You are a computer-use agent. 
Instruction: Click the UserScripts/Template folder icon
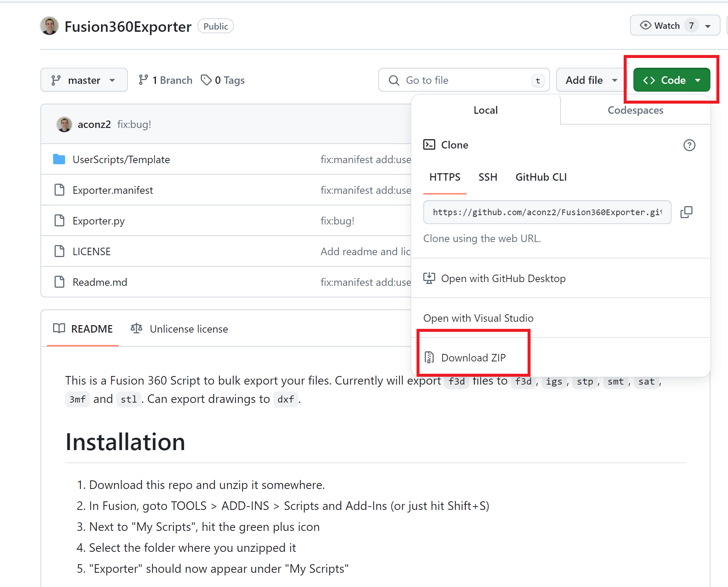pos(59,159)
